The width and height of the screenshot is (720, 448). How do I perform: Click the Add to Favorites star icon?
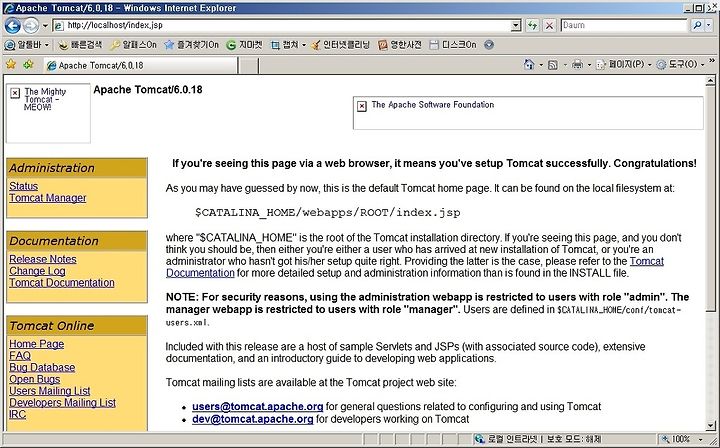(x=28, y=65)
